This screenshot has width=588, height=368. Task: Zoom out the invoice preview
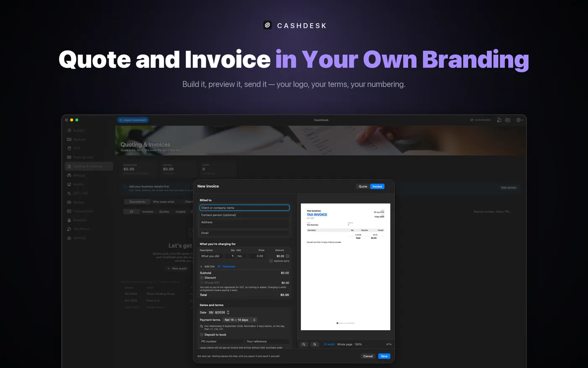click(x=304, y=344)
